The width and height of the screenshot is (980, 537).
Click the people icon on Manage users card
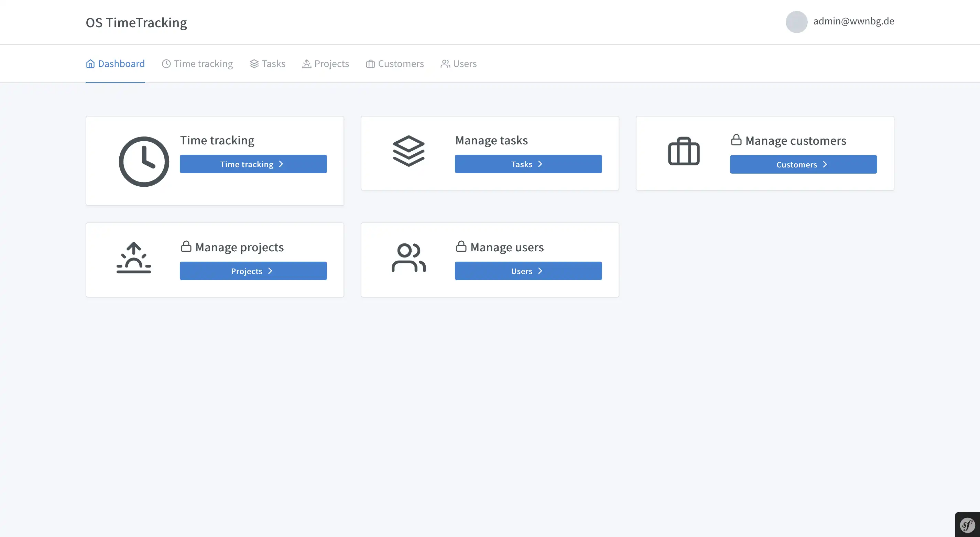click(409, 258)
